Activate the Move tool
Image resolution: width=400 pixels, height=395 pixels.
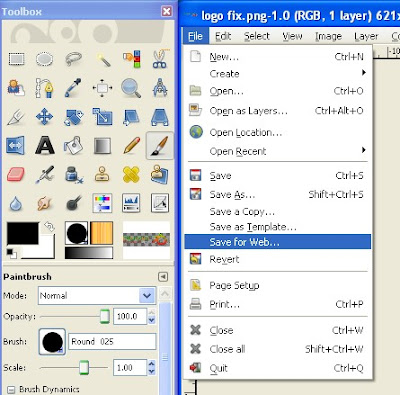44,117
